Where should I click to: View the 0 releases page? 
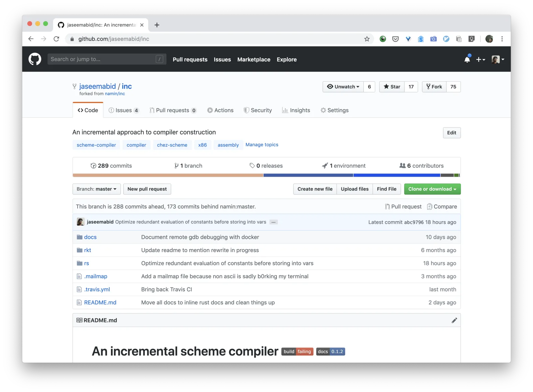pos(266,166)
